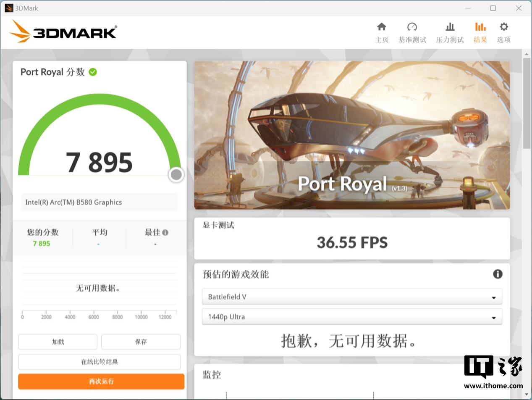Click the vertical scrollbar thumb

point(527,103)
